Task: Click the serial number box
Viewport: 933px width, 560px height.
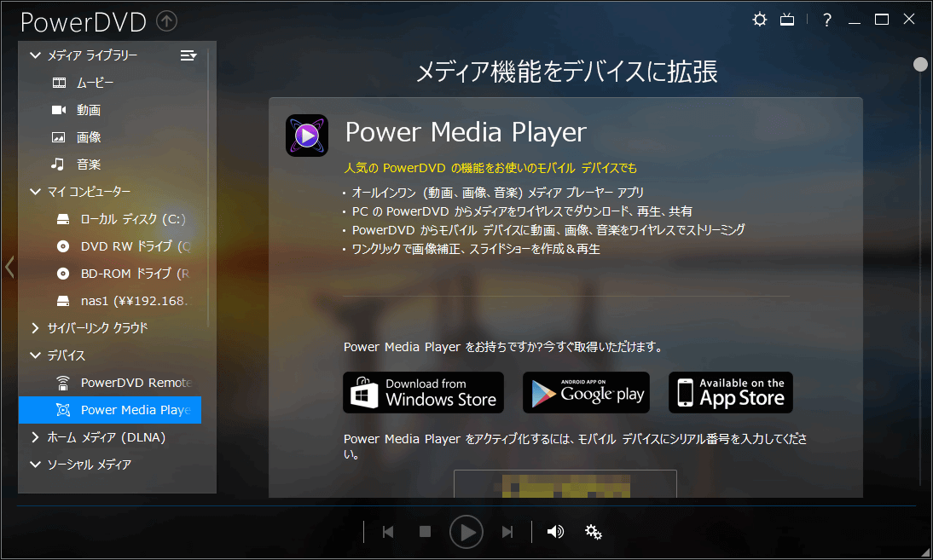Action: pyautogui.click(x=565, y=484)
